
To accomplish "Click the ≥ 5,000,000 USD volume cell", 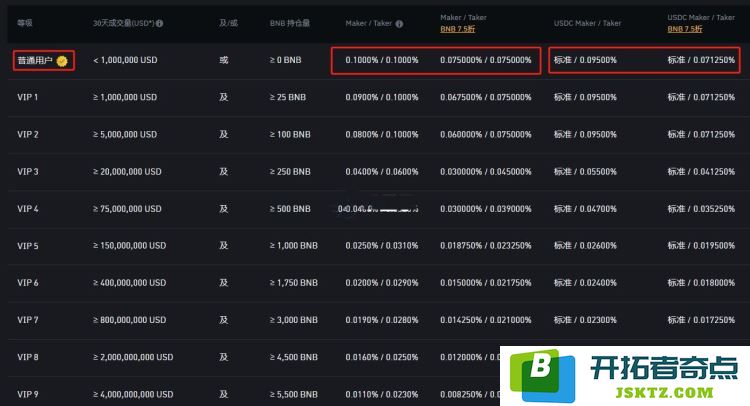I will (125, 134).
